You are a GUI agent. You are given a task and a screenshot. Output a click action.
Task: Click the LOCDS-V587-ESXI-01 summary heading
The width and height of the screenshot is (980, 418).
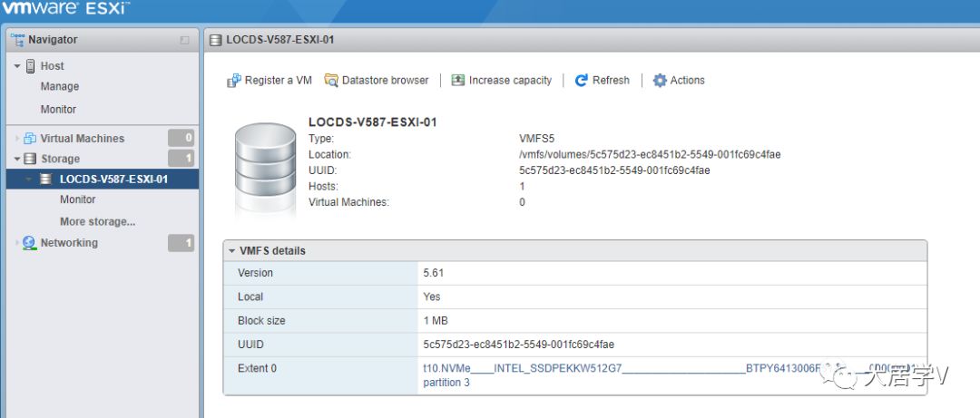[x=373, y=122]
